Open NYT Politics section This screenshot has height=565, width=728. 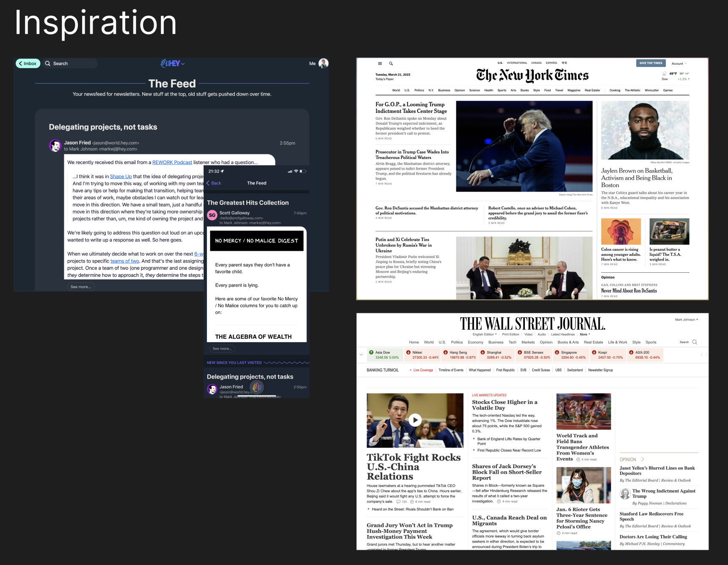419,90
